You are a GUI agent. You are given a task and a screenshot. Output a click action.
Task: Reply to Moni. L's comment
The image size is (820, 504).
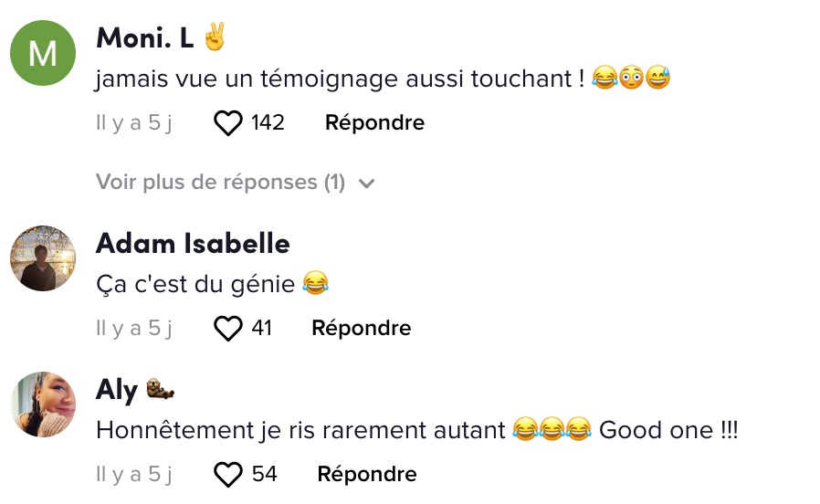374,123
